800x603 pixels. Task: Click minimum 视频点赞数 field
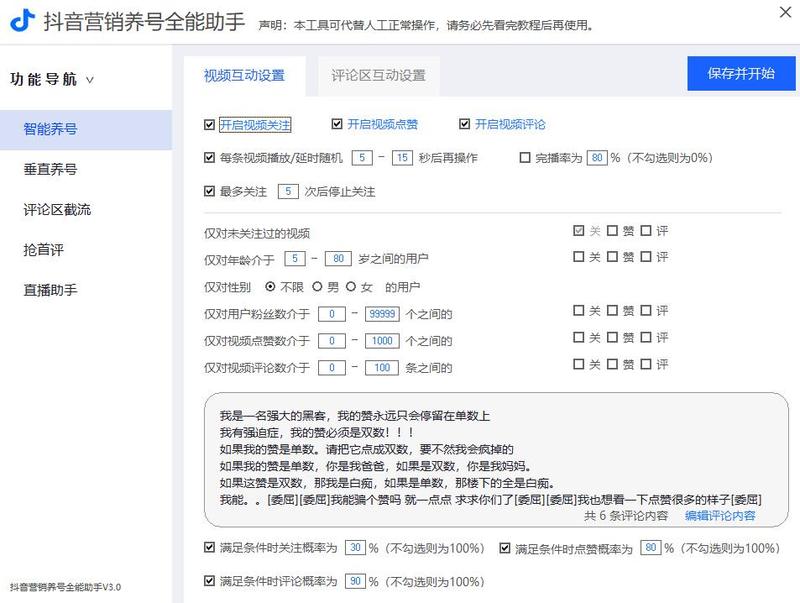332,341
